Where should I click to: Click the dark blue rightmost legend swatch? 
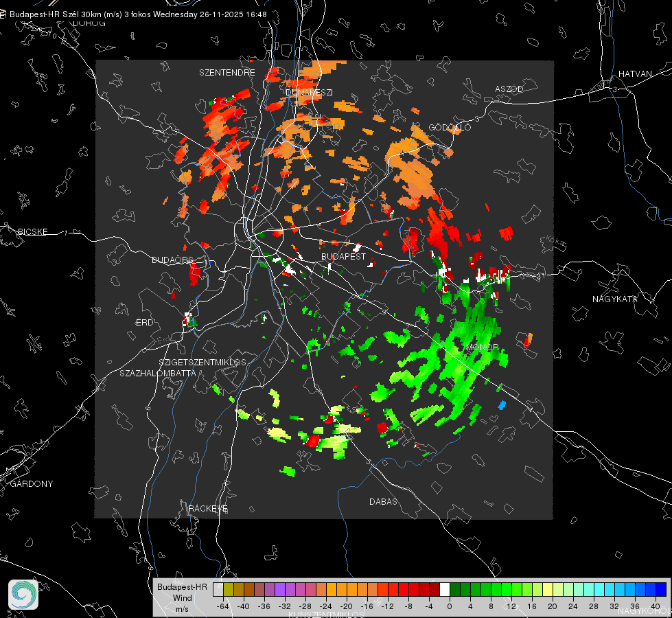661,590
